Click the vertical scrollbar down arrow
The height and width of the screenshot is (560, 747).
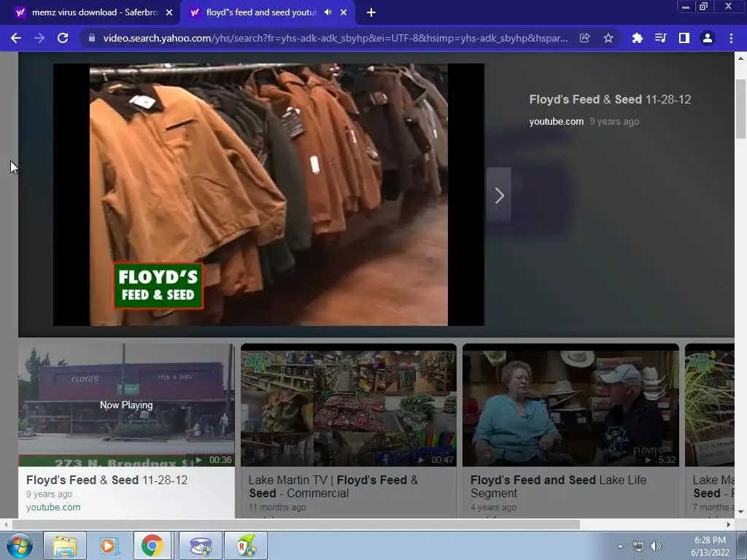(x=741, y=513)
